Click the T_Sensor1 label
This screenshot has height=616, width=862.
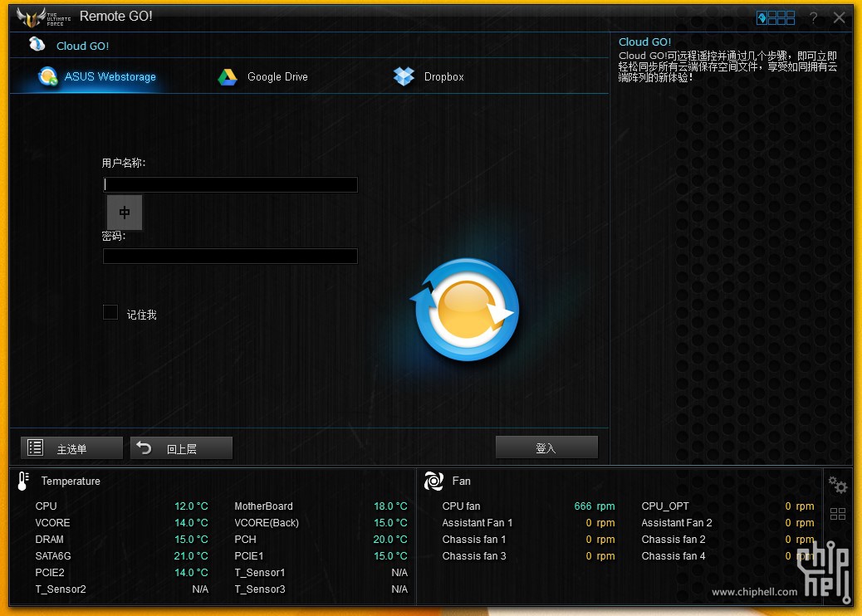(x=260, y=573)
